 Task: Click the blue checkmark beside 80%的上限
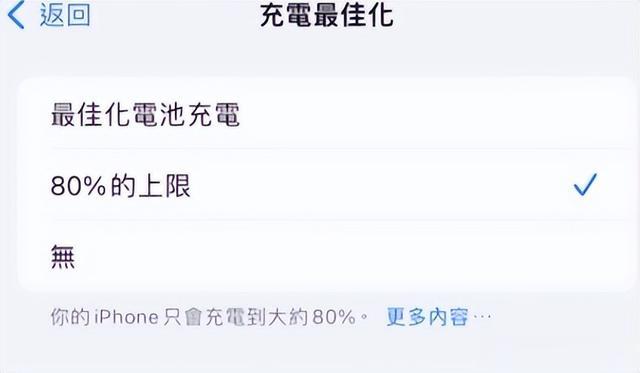click(x=585, y=184)
